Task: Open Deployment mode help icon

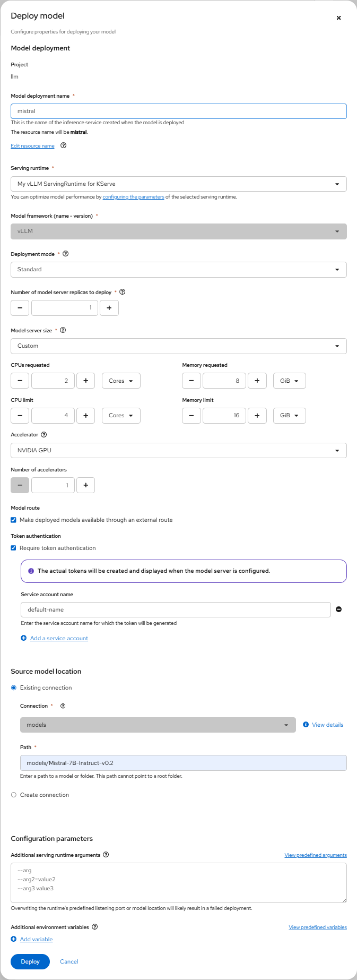Action: (x=66, y=254)
